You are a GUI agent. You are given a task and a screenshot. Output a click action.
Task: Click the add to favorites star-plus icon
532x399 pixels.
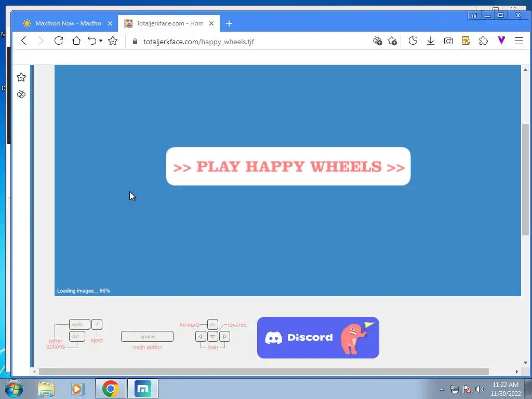click(393, 41)
